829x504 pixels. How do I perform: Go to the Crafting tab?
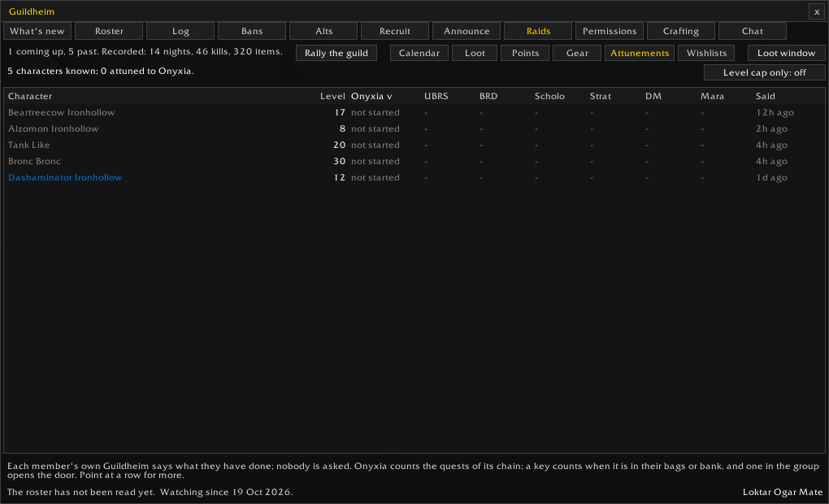[x=681, y=31]
